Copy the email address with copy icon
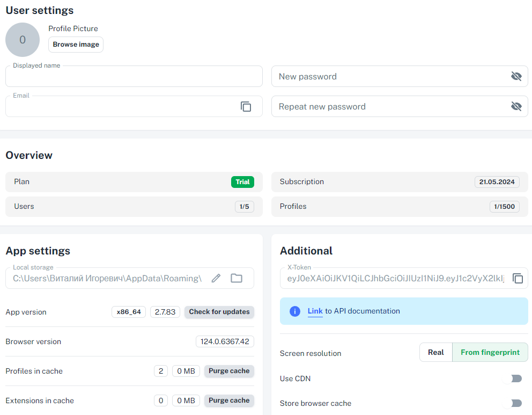The image size is (532, 415). (246, 106)
